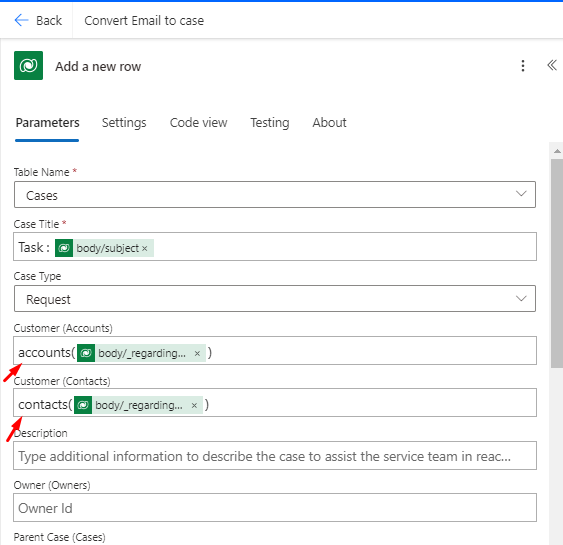
Task: Click the Dataverse icon in contacts token
Action: pos(83,405)
